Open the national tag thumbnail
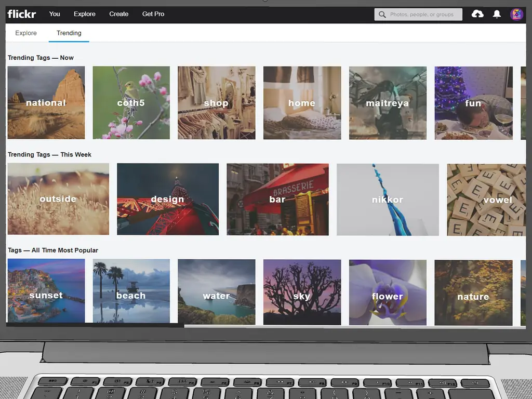 (46, 103)
